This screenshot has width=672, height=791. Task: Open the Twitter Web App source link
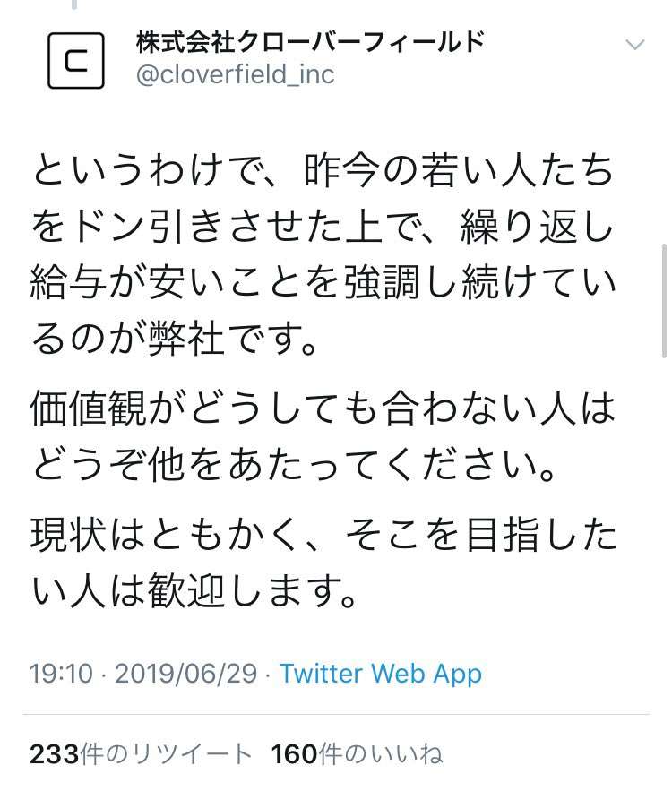tap(381, 674)
